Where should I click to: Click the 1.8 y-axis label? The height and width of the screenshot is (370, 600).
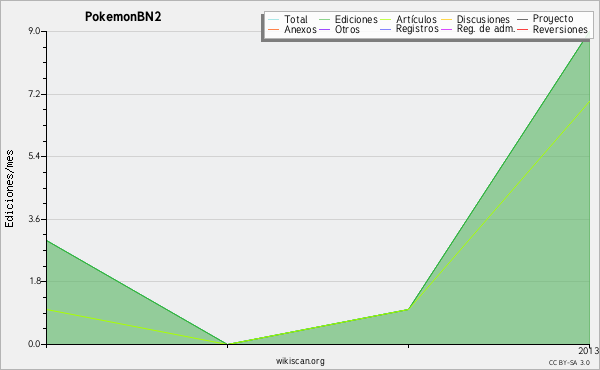(x=34, y=281)
